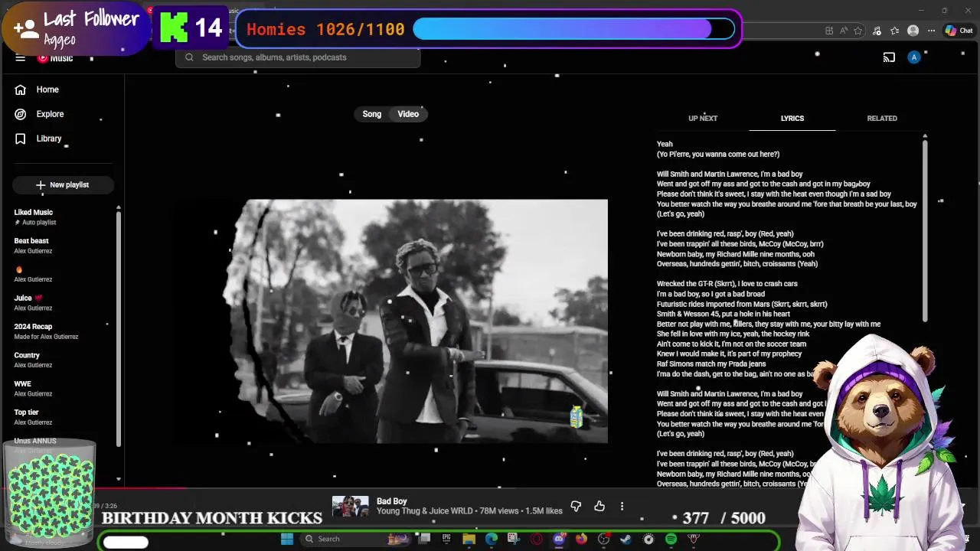Open the Windows Start menu
This screenshot has height=551, width=980.
pyautogui.click(x=287, y=539)
